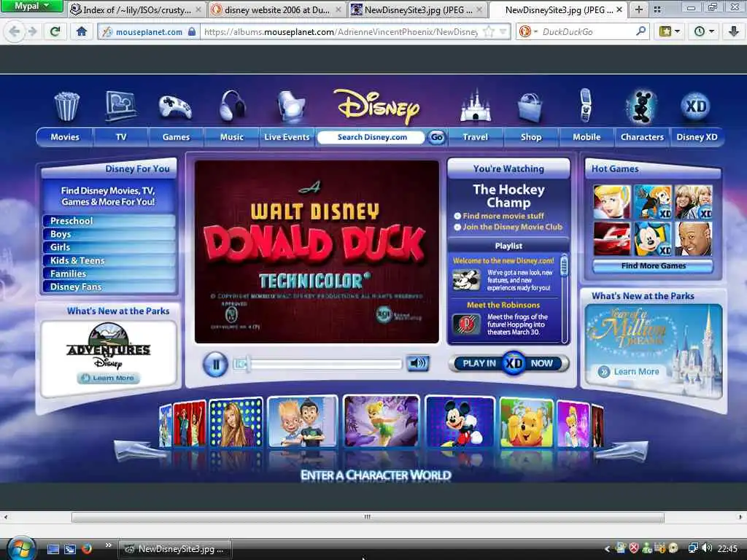The height and width of the screenshot is (560, 747).
Task: Go back with browser back arrow
Action: click(14, 31)
